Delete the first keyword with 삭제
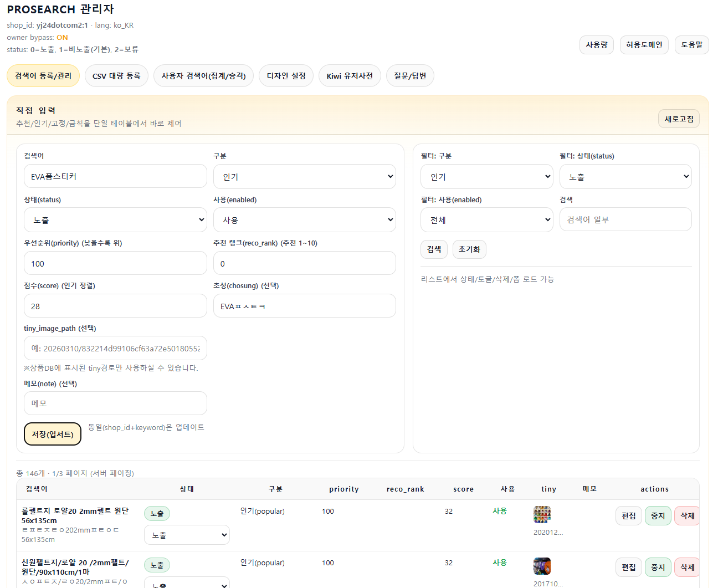This screenshot has height=588, width=718. (687, 515)
